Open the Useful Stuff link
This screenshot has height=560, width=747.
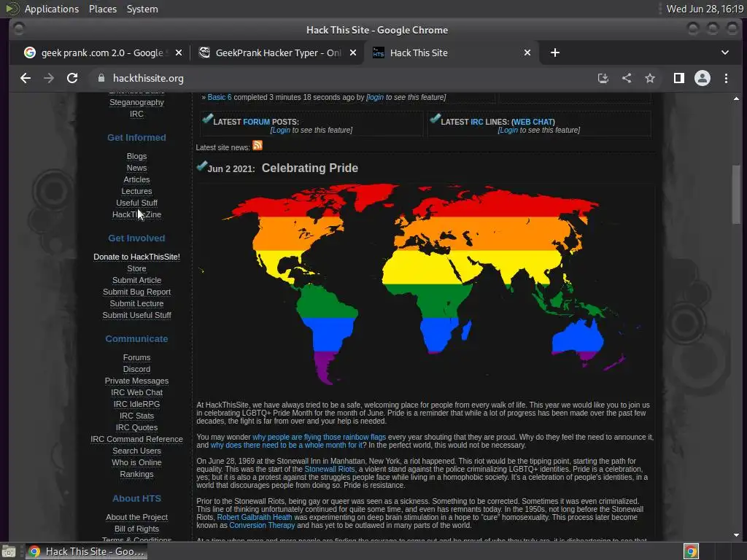click(136, 203)
